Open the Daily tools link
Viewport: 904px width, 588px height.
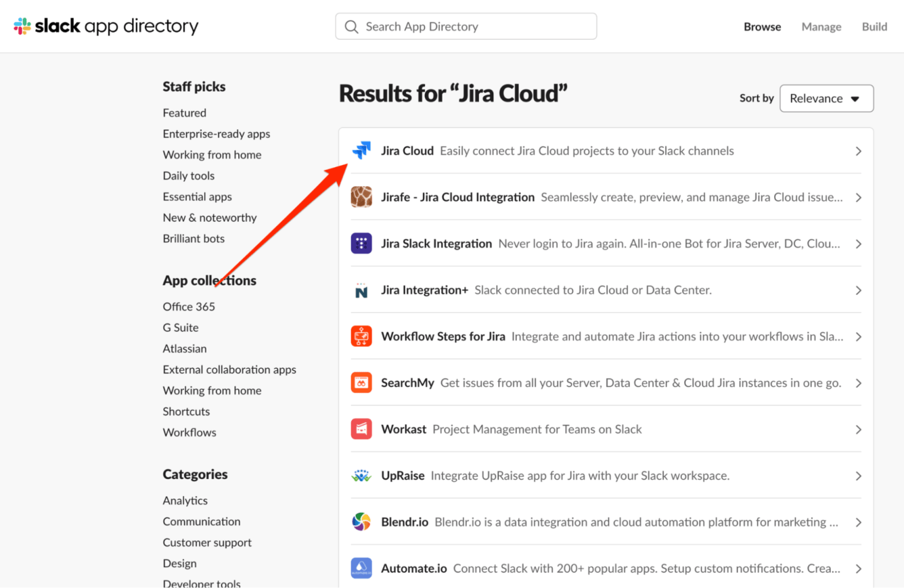pos(189,176)
